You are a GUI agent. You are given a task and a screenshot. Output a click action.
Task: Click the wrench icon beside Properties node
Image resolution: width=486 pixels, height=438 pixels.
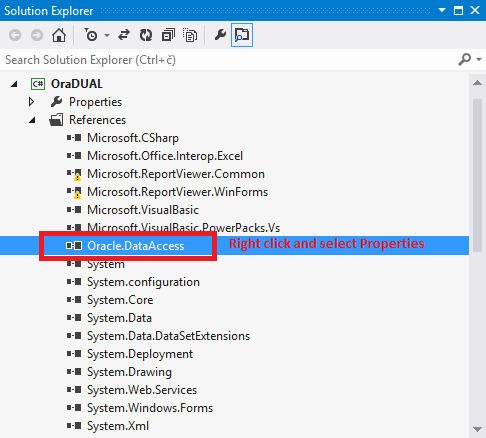point(56,102)
